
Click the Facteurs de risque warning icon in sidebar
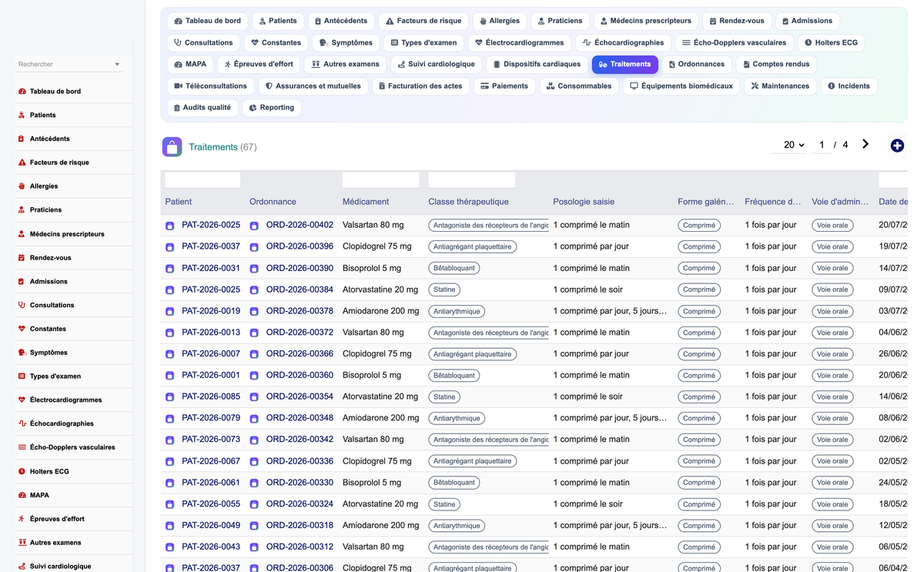pyautogui.click(x=22, y=162)
